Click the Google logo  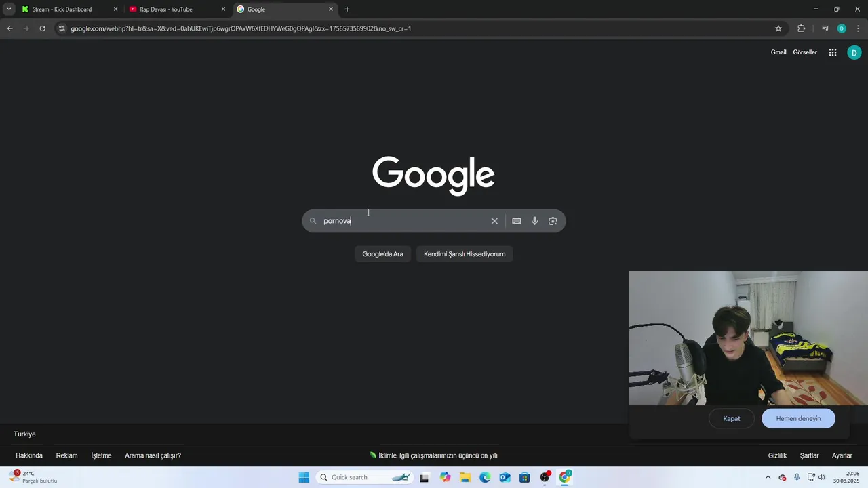coord(433,176)
